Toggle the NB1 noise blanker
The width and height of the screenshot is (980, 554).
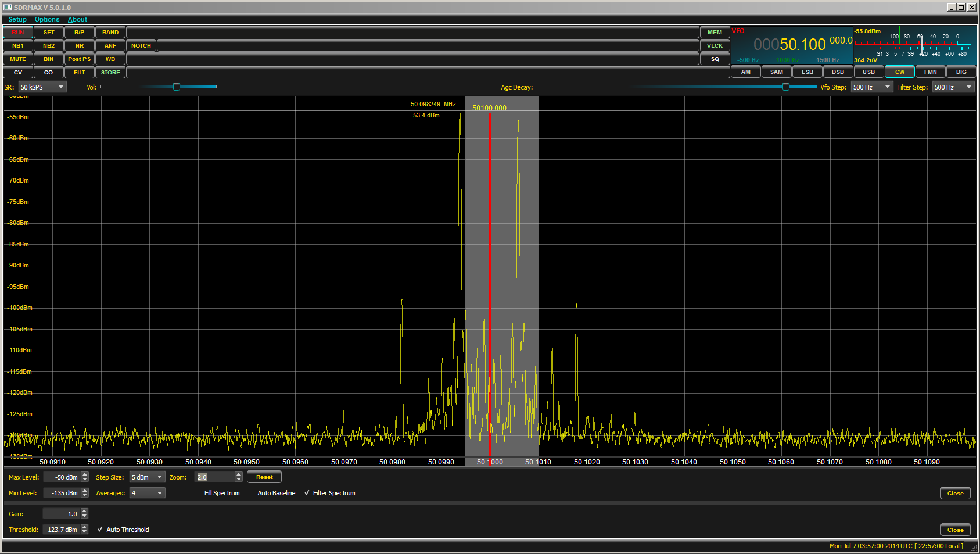(18, 46)
